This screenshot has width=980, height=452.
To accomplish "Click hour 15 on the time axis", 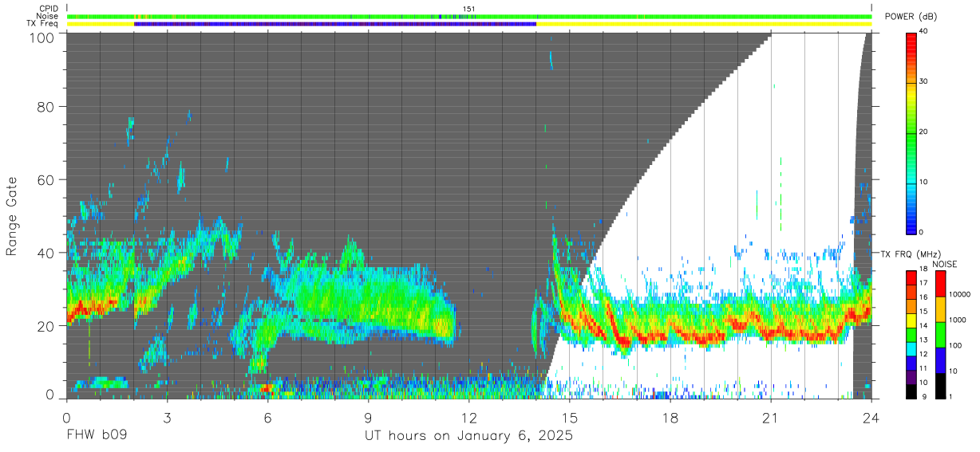I will [x=570, y=418].
